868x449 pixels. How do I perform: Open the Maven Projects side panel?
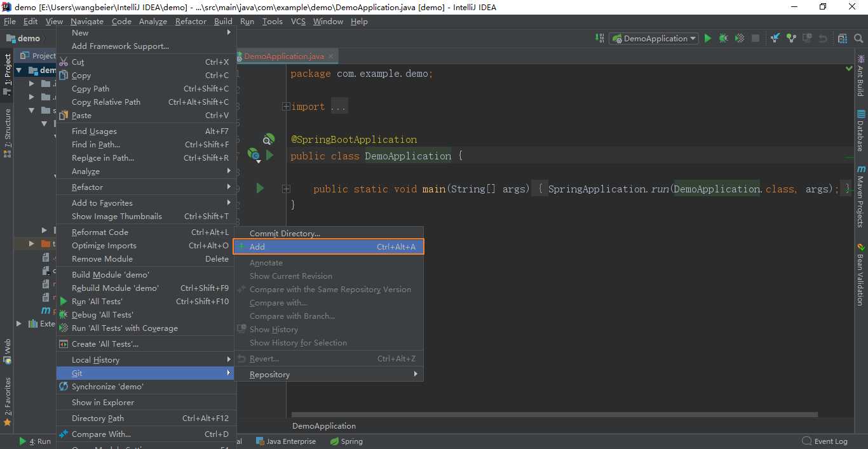click(861, 197)
